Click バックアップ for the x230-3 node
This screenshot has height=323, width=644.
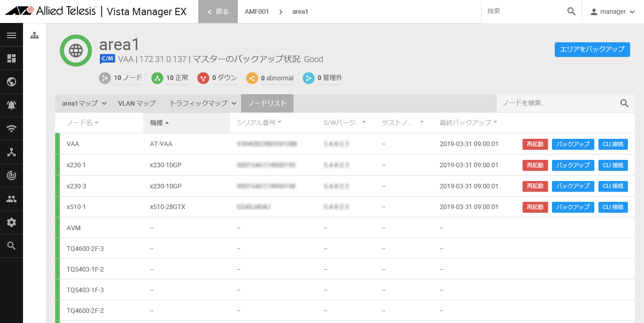[573, 186]
